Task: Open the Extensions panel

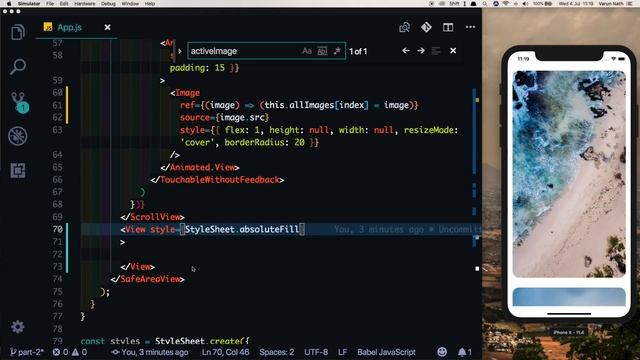Action: tap(18, 170)
